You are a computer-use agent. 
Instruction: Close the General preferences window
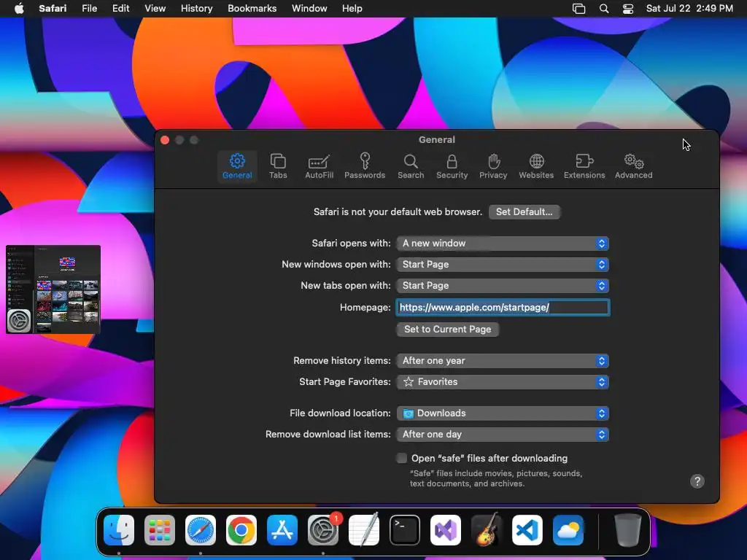[x=165, y=140]
